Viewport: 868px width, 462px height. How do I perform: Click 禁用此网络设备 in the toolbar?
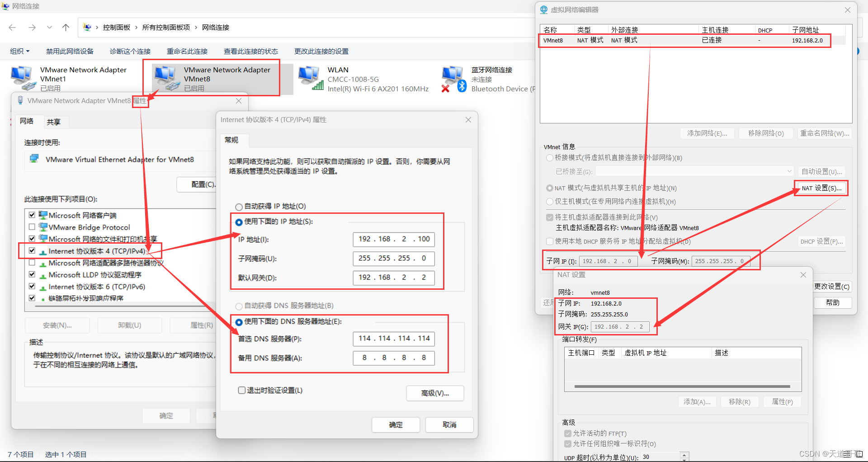pyautogui.click(x=70, y=52)
